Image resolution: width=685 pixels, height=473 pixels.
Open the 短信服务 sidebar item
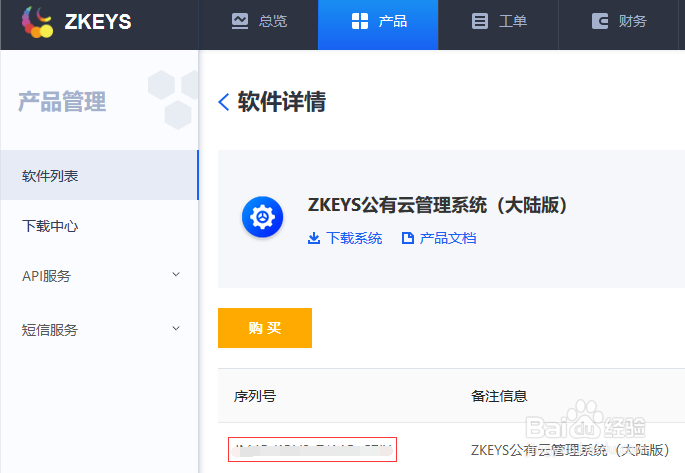(99, 330)
